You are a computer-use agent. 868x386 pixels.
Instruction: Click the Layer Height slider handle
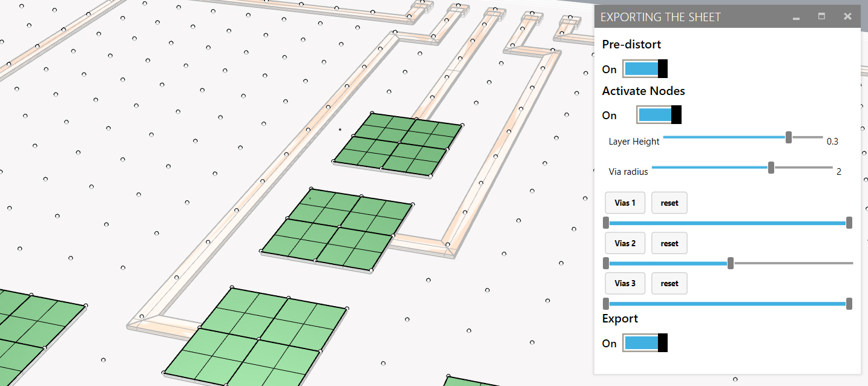click(x=789, y=137)
